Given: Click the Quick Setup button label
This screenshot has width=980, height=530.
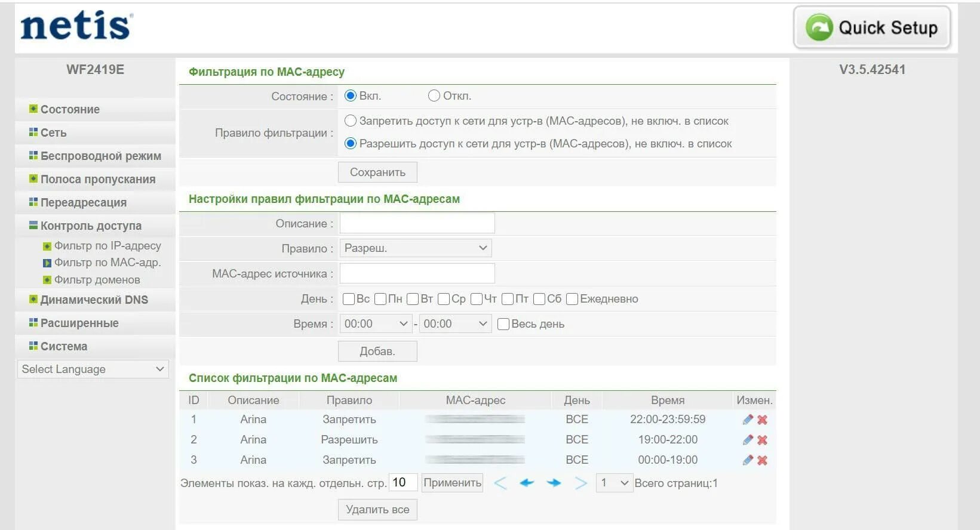Looking at the screenshot, I should (x=888, y=27).
